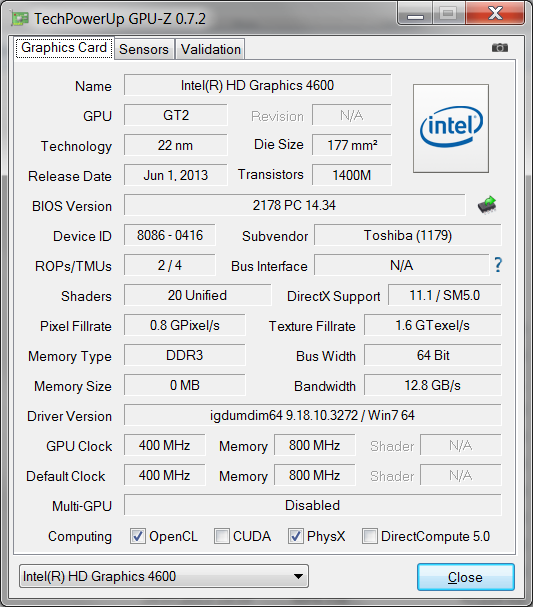Click the BIOS Version field 2178 PC 14.34
The image size is (533, 607).
294,205
